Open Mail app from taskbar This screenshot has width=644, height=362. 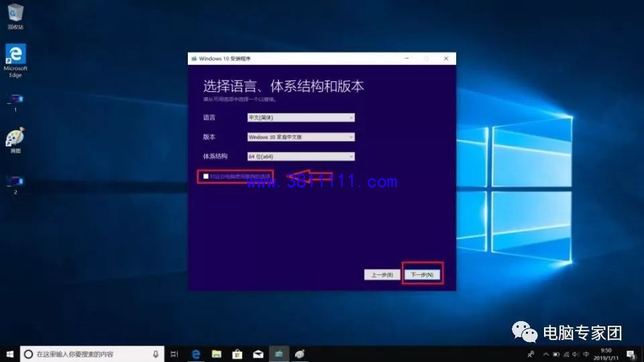[258, 354]
